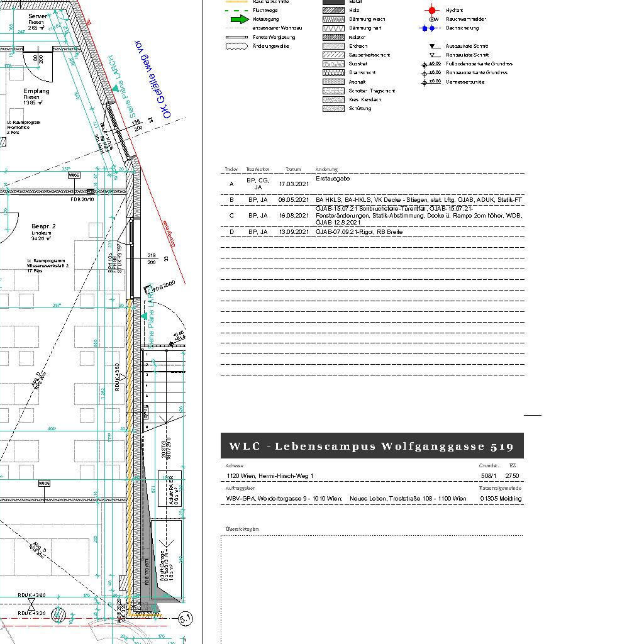The image size is (644, 644).
Task: Click the axis marker circle labeled 5.1
Action: (185, 618)
